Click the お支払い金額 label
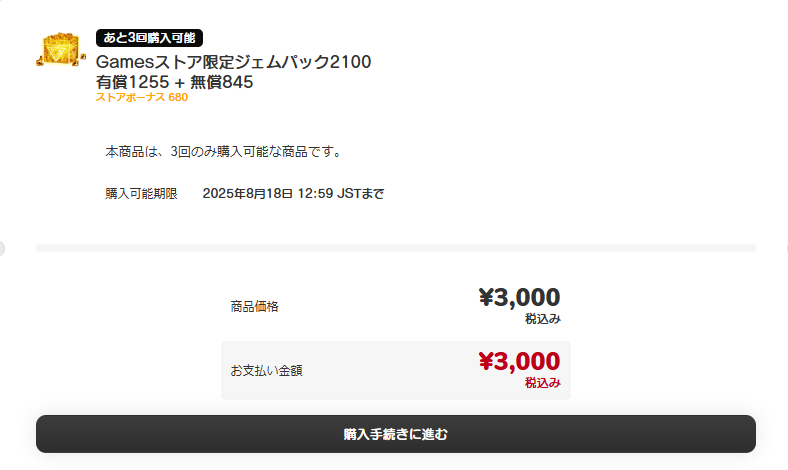The height and width of the screenshot is (470, 788). (266, 370)
